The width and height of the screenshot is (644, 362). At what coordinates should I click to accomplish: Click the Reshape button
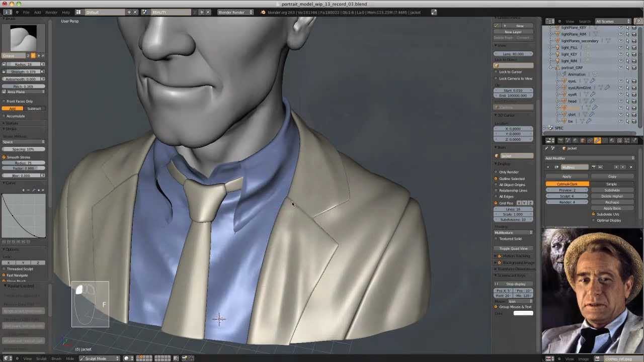point(612,203)
